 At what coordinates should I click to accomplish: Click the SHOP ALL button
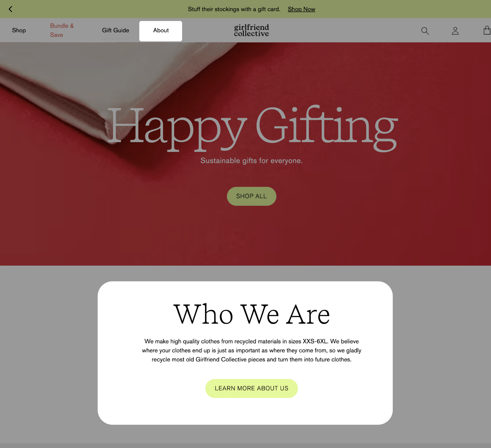(252, 196)
